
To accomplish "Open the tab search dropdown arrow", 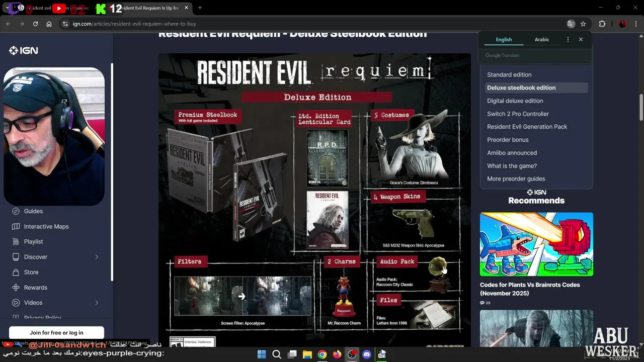I will point(7,8).
